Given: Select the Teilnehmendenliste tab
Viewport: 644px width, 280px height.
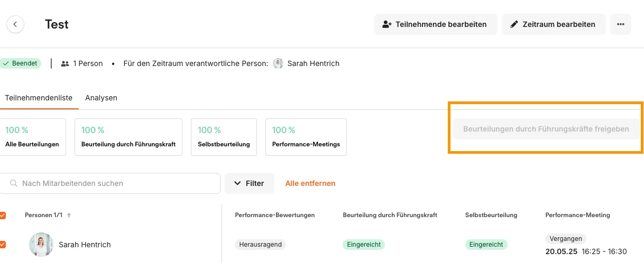Looking at the screenshot, I should [x=39, y=98].
